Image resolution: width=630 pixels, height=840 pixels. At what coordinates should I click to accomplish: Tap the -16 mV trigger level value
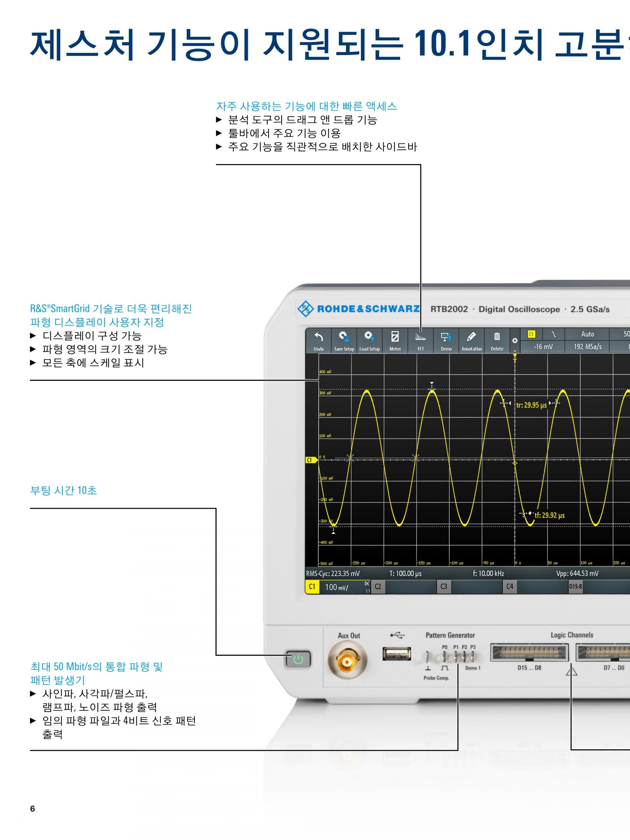coord(543,347)
